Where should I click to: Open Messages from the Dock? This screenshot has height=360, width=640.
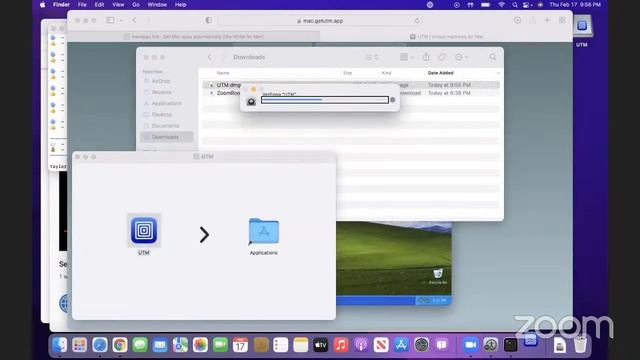point(140,345)
